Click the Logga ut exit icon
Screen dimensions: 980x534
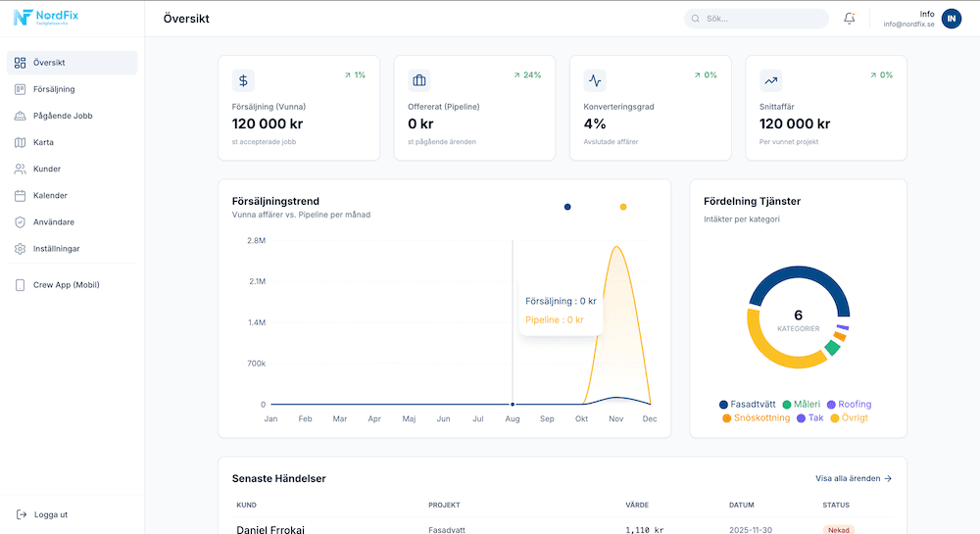[22, 514]
